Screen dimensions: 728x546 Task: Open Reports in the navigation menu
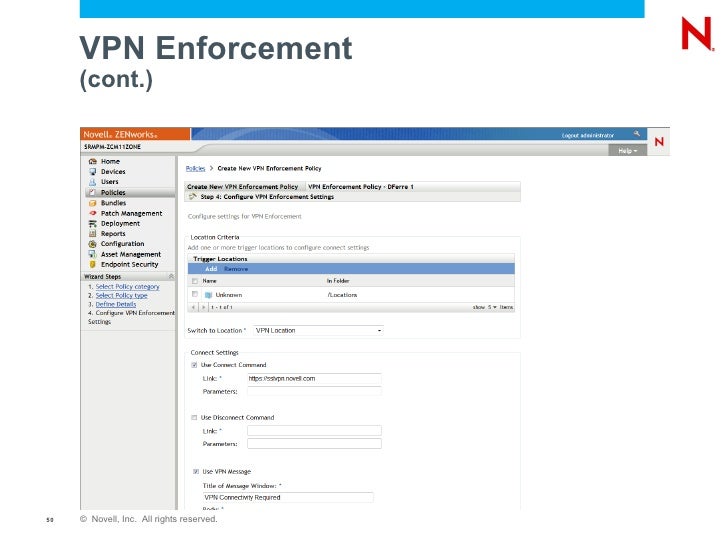click(x=113, y=234)
